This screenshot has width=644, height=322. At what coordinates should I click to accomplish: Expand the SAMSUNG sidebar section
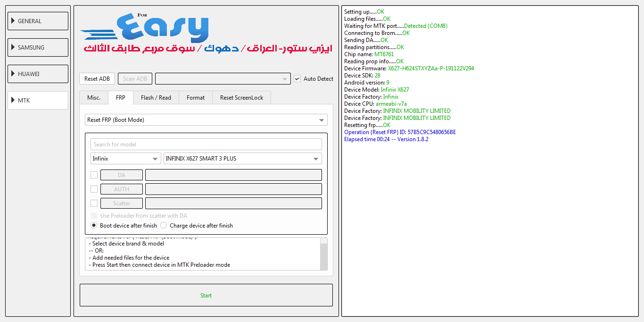pos(38,48)
